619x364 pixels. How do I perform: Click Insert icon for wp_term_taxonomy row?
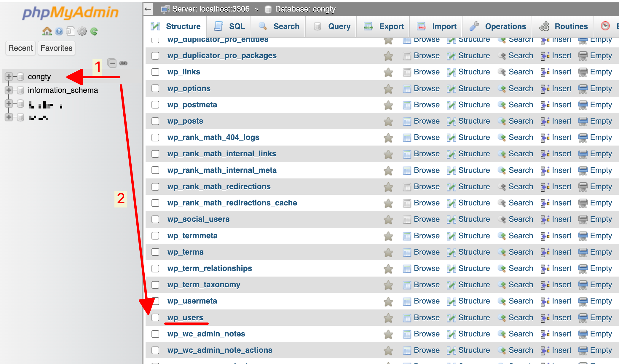point(545,285)
